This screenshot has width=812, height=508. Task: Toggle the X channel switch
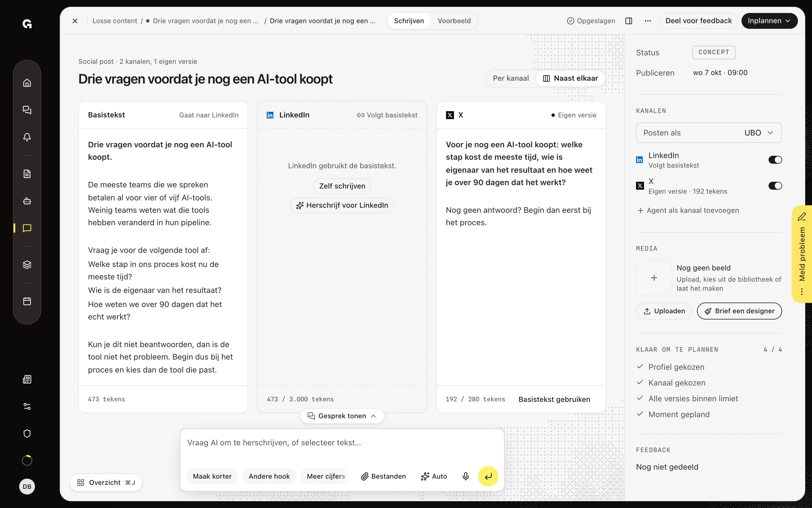(775, 186)
